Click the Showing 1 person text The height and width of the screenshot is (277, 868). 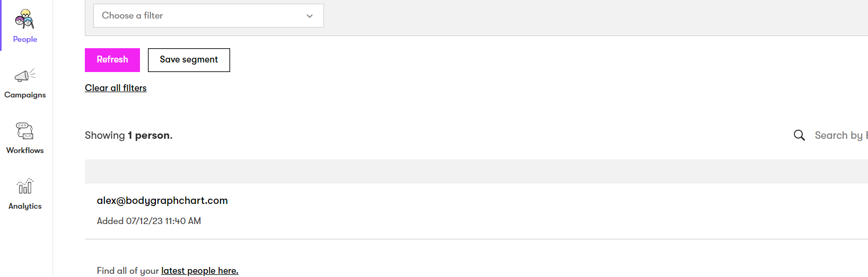[x=129, y=136]
